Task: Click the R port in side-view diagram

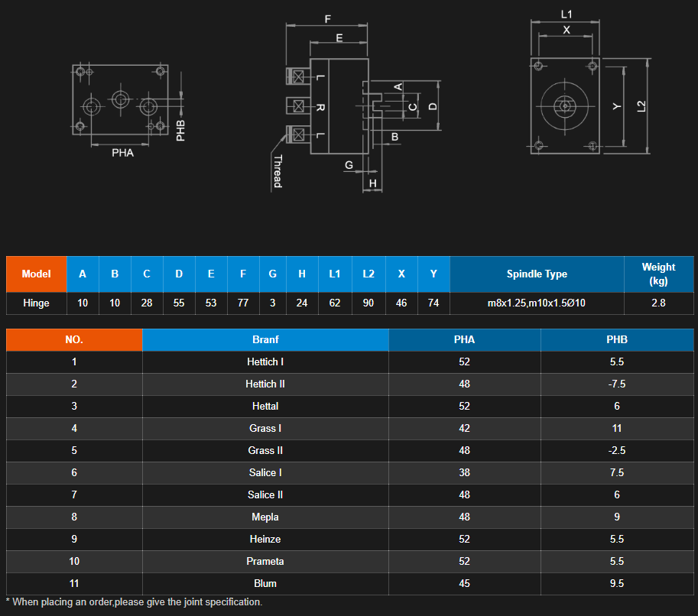Action: click(x=320, y=107)
